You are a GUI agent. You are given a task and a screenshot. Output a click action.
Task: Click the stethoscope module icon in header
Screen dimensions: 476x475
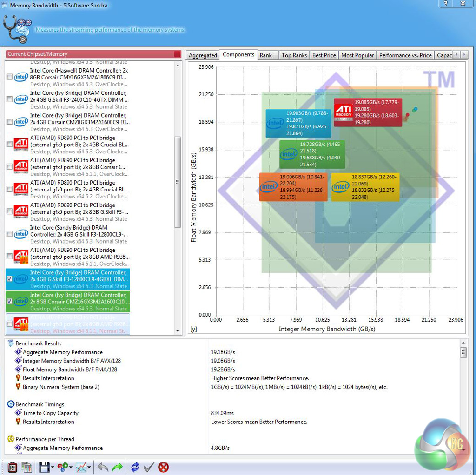pos(17,29)
